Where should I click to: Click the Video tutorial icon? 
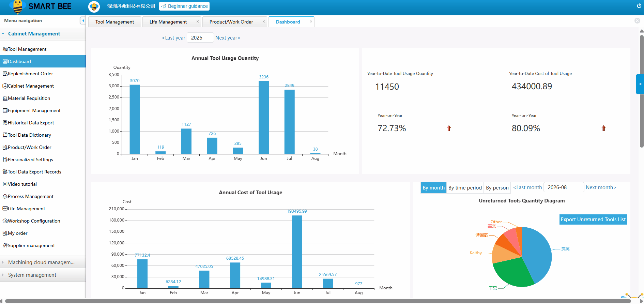click(x=5, y=184)
